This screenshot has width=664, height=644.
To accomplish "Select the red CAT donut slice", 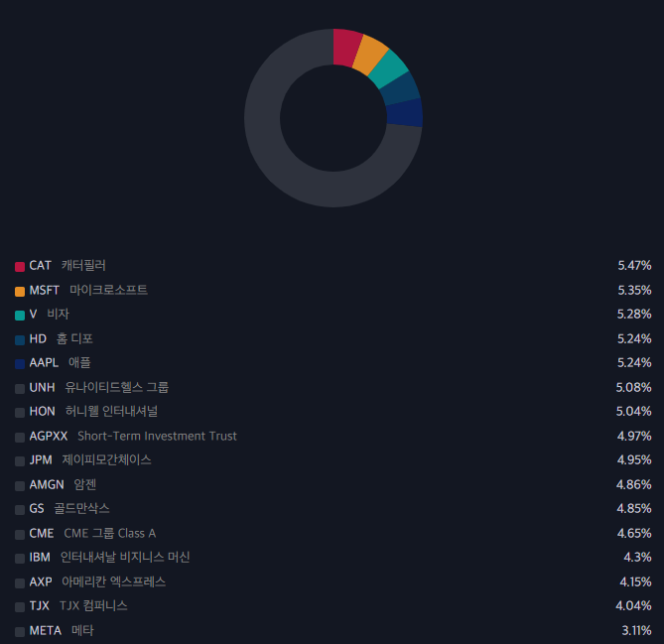I will 346,48.
